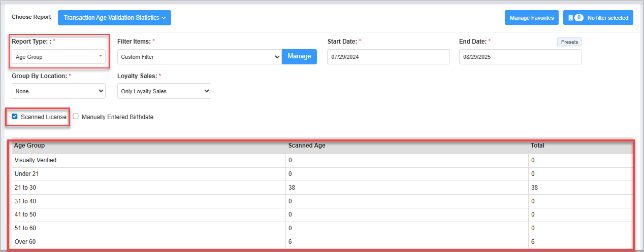Click the Scanned Age column header
This screenshot has width=644, height=252.
(307, 146)
